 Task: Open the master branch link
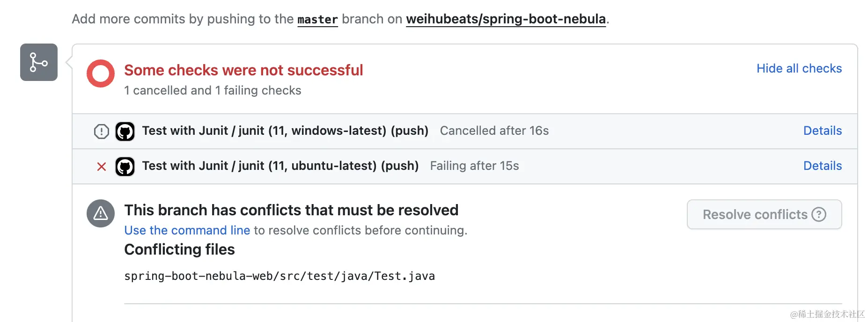click(317, 19)
